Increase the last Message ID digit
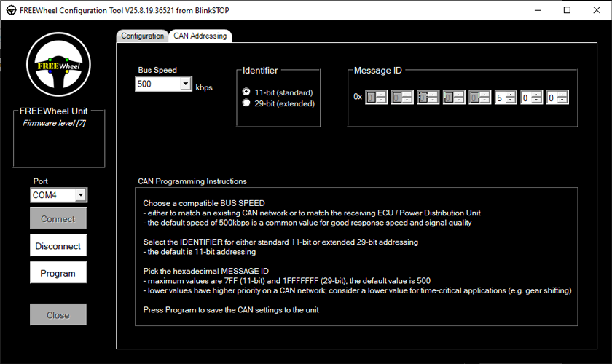612x364 pixels. click(562, 94)
